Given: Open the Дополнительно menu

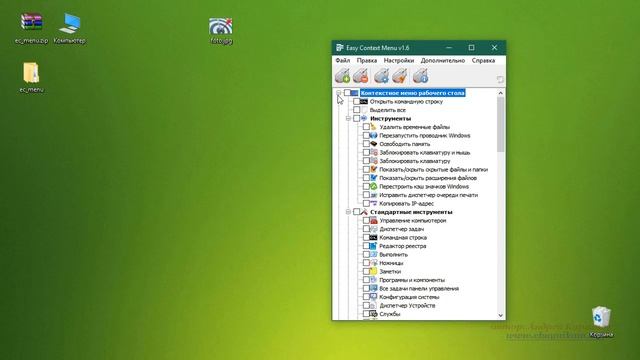Looking at the screenshot, I should click(442, 60).
